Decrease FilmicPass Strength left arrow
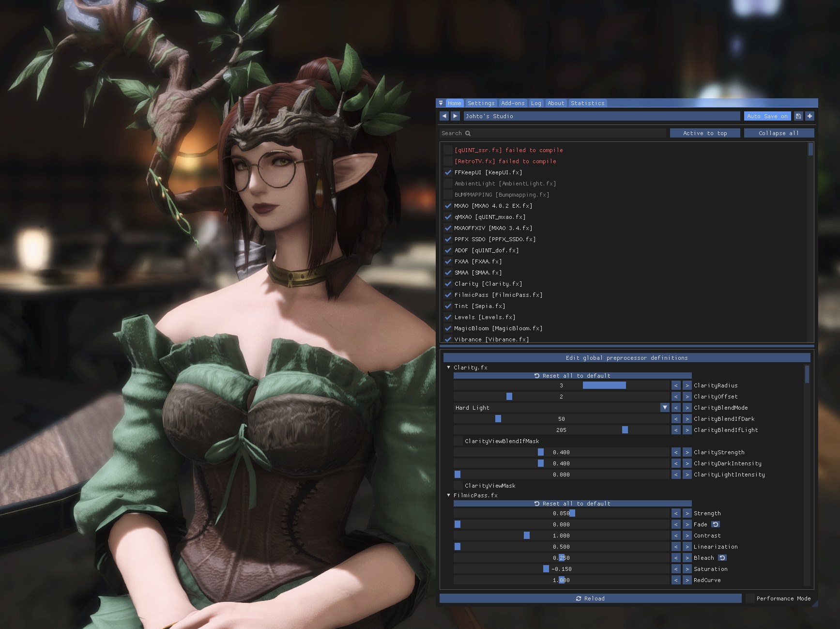Image resolution: width=840 pixels, height=629 pixels. (676, 513)
